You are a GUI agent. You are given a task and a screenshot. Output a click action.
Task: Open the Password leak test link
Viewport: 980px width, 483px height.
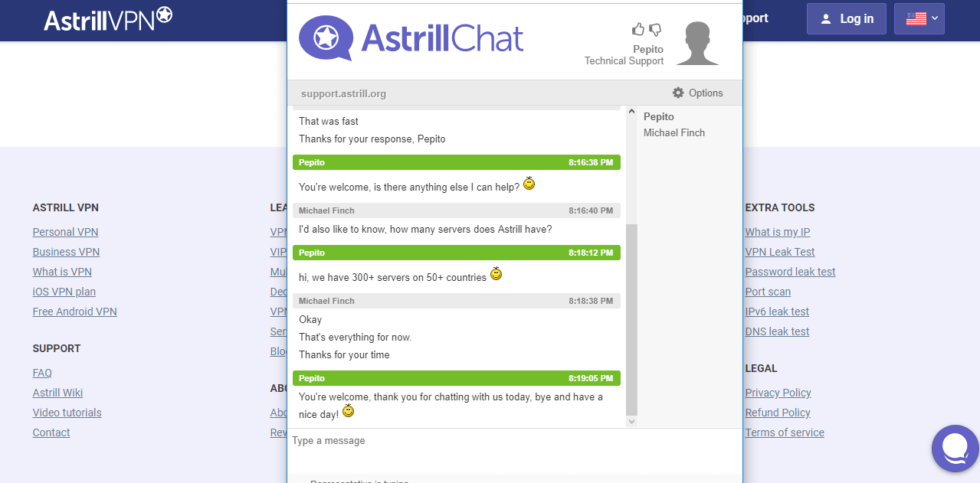pos(791,272)
